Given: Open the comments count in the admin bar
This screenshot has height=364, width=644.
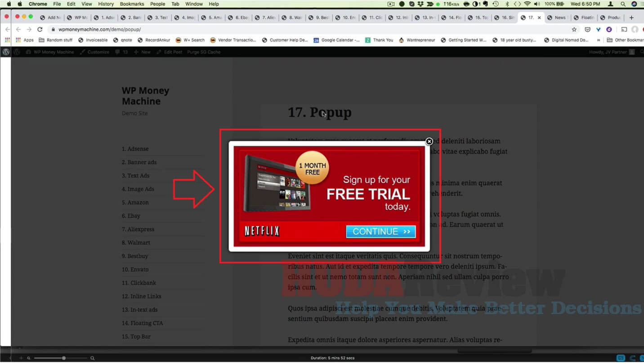Looking at the screenshot, I should (x=121, y=52).
